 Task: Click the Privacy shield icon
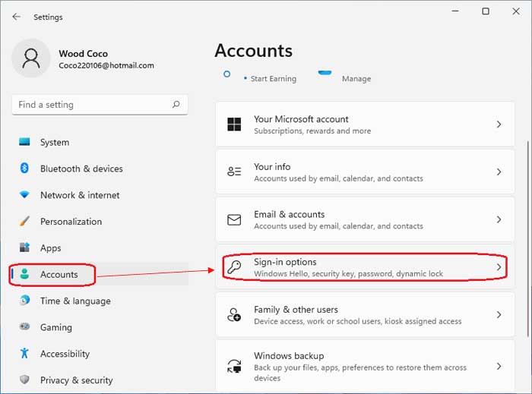click(24, 380)
